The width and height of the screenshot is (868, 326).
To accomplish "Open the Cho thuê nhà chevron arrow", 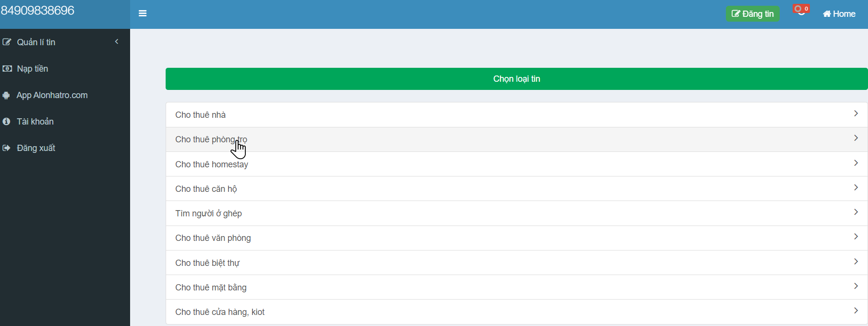I will (856, 113).
